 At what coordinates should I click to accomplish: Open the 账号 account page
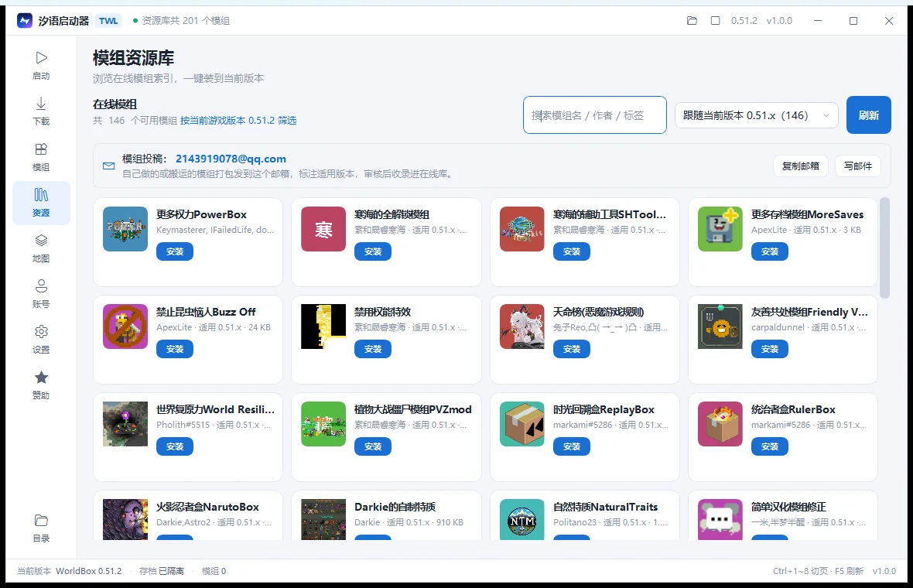[x=41, y=294]
